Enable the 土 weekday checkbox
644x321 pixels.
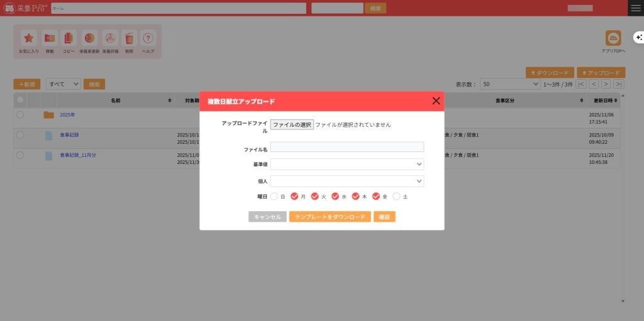(396, 197)
